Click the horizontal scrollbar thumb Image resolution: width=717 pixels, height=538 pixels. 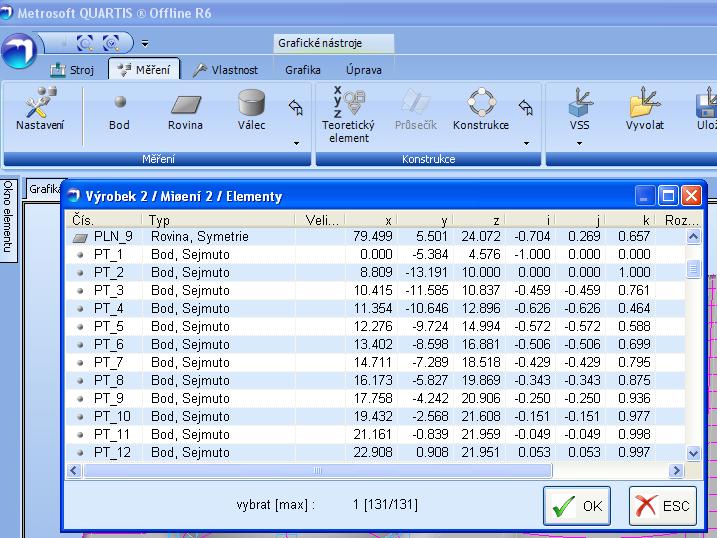(x=318, y=470)
